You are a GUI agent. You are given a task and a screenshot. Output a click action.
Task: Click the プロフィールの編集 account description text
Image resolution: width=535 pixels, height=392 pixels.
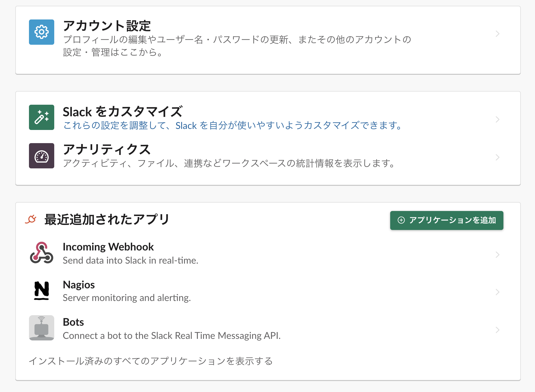237,46
